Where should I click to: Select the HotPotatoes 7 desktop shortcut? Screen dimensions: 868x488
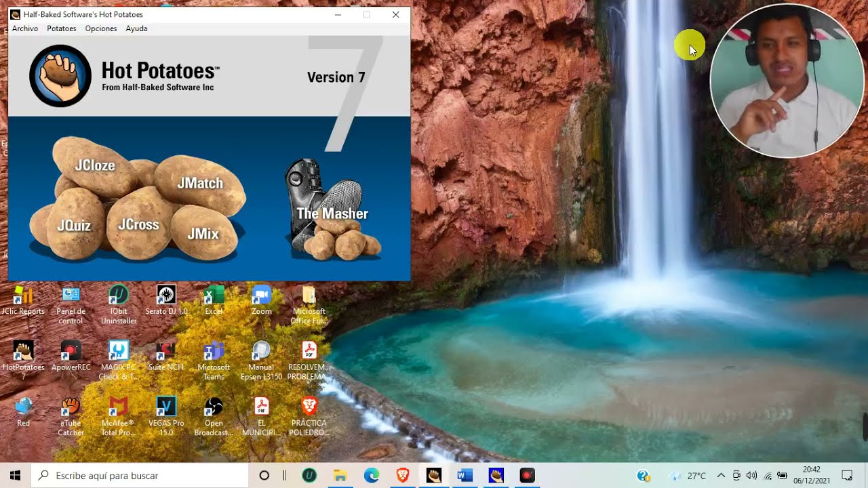(x=23, y=360)
